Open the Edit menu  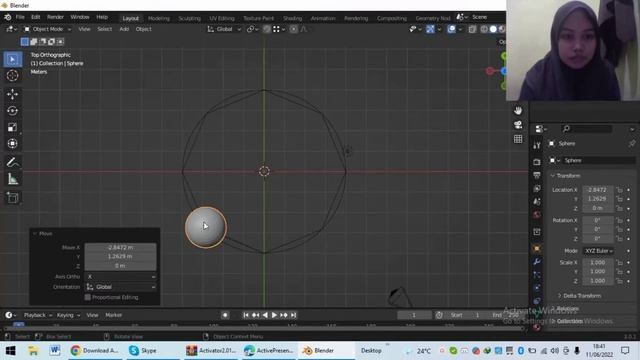coord(36,17)
